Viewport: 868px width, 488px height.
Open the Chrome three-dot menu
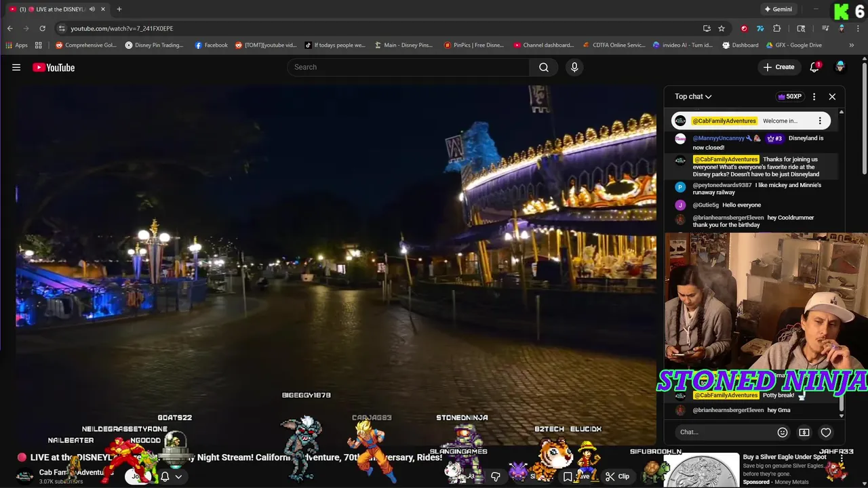[x=857, y=28]
